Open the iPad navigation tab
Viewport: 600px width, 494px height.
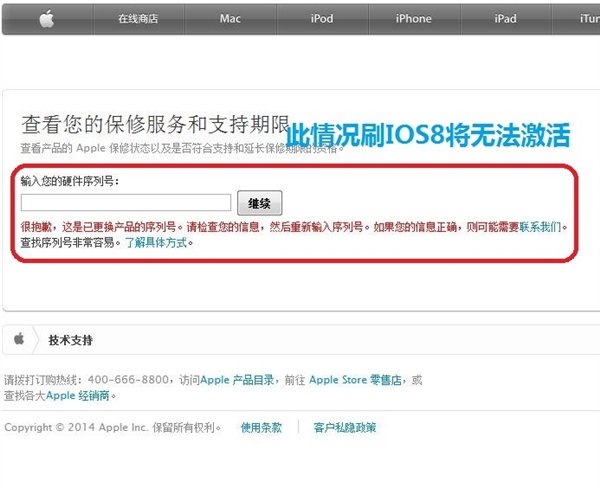pyautogui.click(x=505, y=19)
